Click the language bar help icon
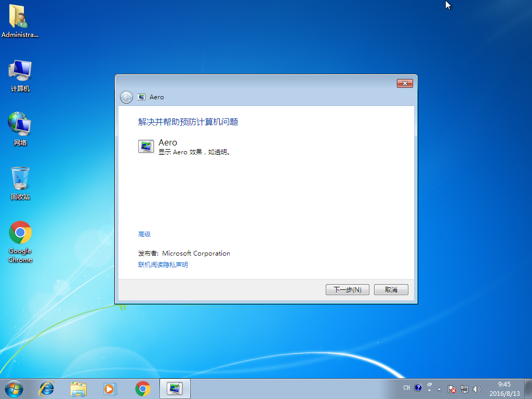 418,388
